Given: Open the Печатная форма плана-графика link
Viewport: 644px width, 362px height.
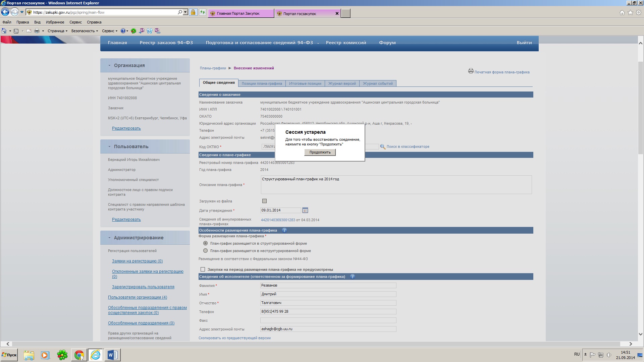Looking at the screenshot, I should [501, 72].
